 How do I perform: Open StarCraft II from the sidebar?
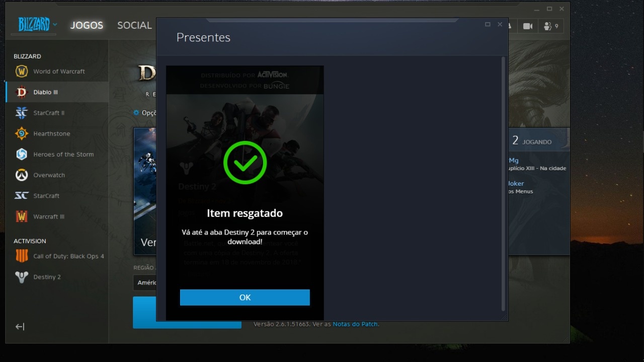coord(22,113)
